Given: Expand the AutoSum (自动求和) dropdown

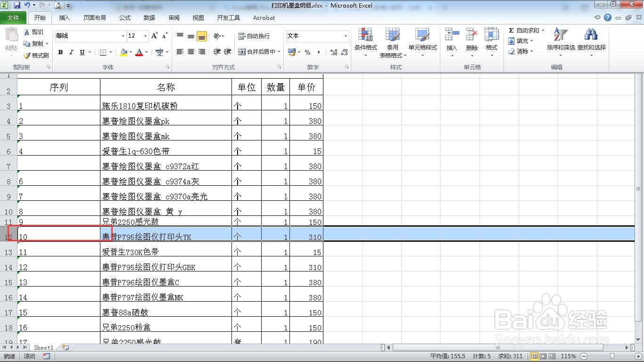Looking at the screenshot, I should click(543, 30).
